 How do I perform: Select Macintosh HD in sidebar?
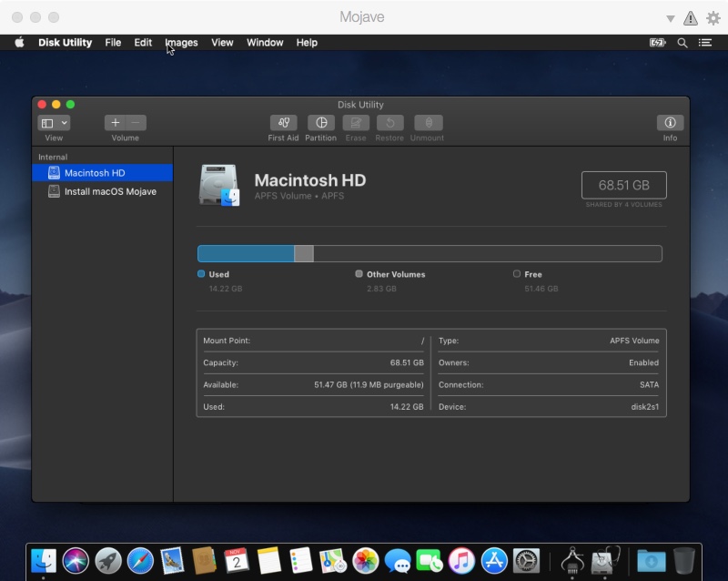(102, 173)
